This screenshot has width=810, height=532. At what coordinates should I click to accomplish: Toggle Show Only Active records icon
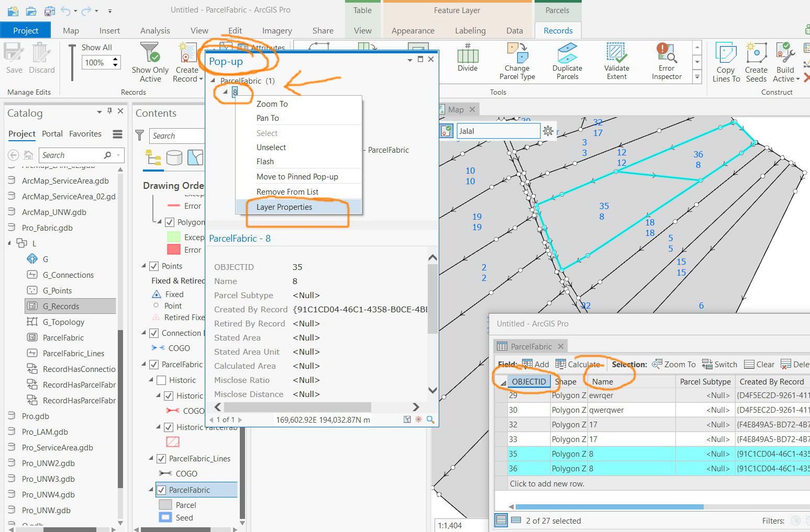(150, 53)
